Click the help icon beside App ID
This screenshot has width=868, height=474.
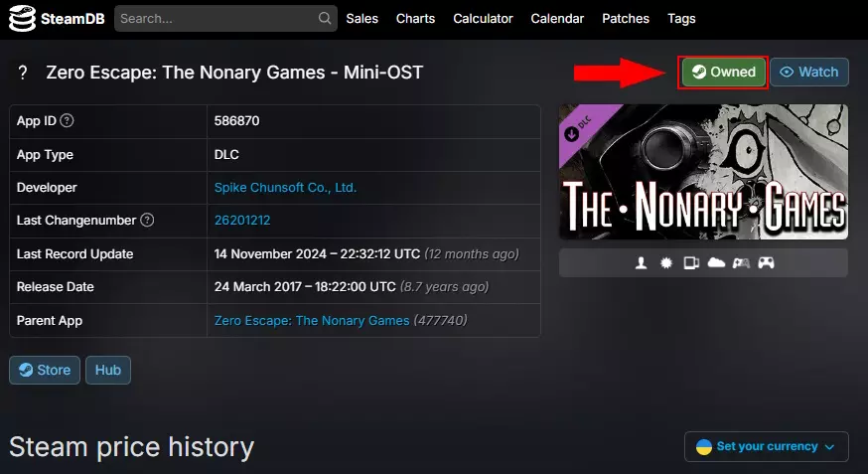pos(68,121)
